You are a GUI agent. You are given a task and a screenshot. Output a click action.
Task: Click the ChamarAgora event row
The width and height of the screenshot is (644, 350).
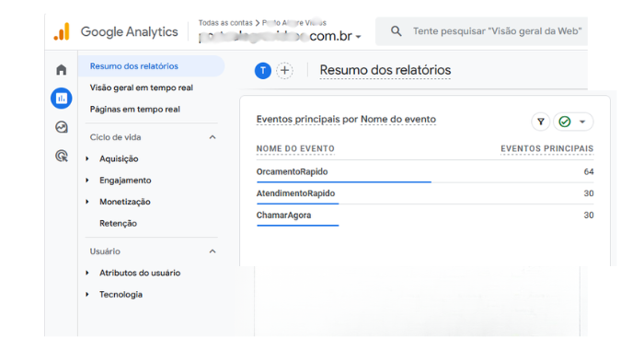click(x=425, y=216)
